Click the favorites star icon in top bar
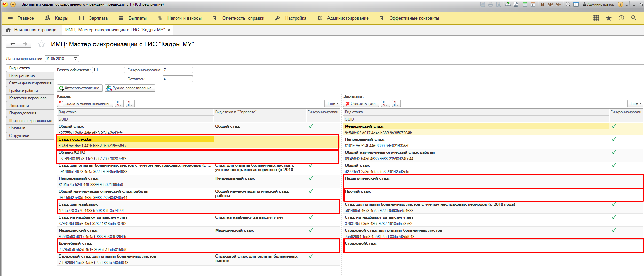 tap(609, 18)
